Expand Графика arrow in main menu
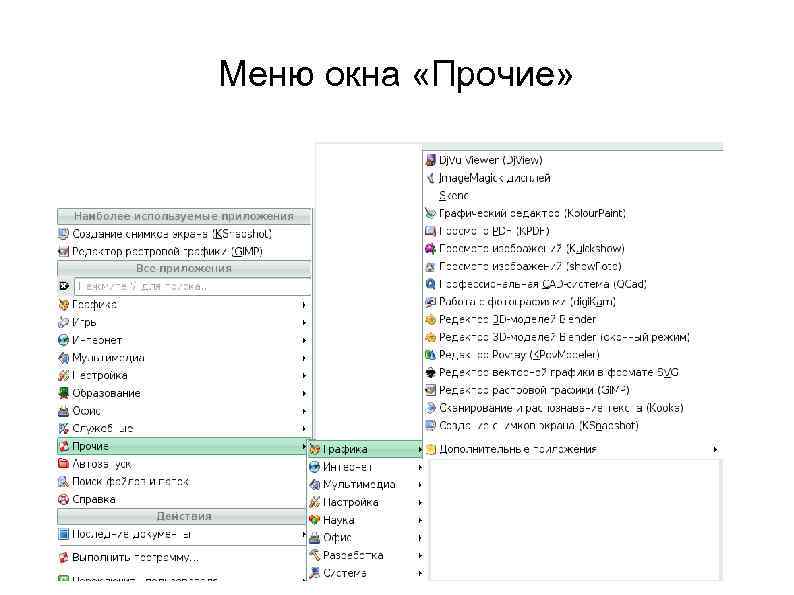The image size is (794, 595). pos(304,305)
